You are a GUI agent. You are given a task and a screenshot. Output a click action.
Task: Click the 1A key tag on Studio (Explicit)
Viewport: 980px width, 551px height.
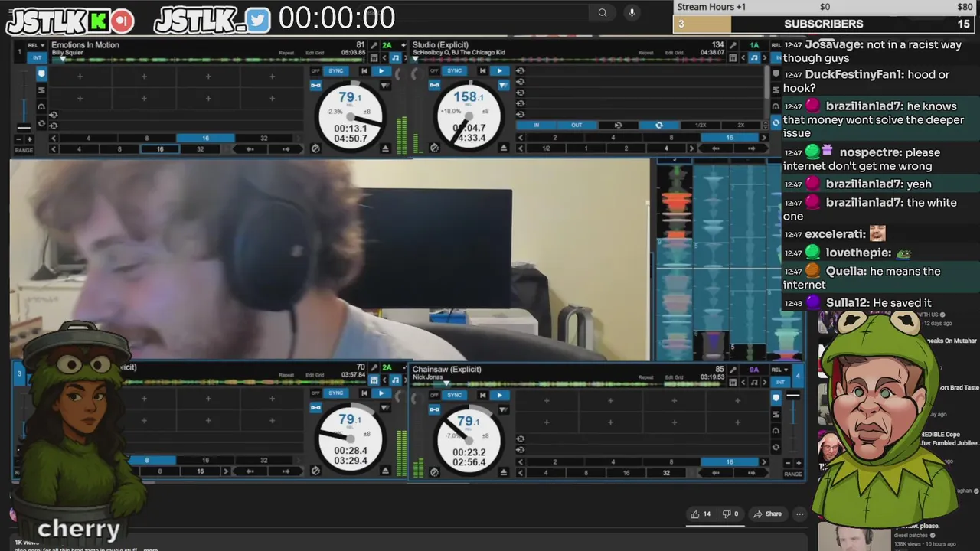click(x=753, y=46)
